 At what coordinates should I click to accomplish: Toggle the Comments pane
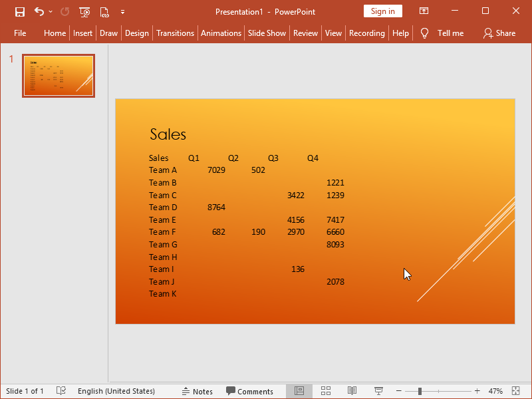click(x=249, y=391)
